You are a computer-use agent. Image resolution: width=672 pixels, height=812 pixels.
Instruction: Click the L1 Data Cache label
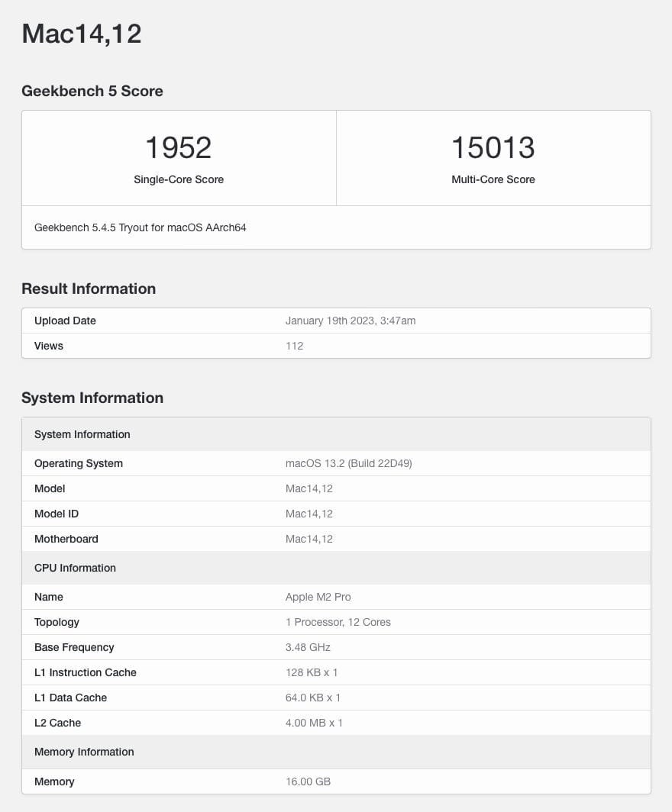pos(70,698)
